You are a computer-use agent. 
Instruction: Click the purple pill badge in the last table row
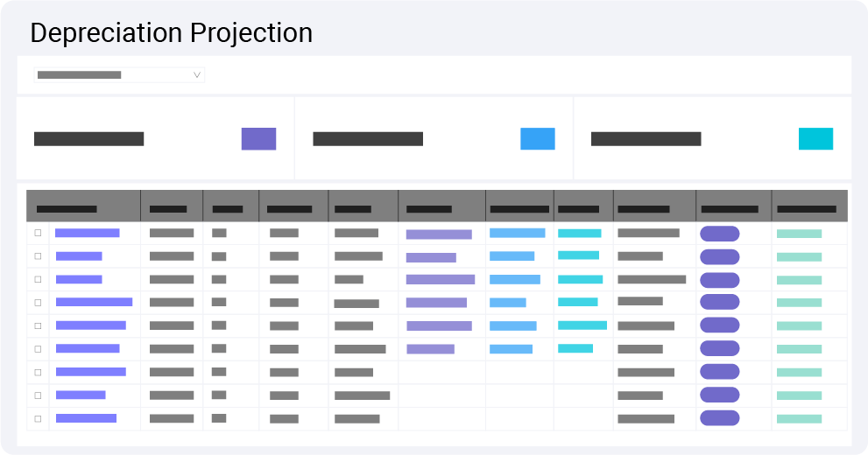click(x=720, y=418)
